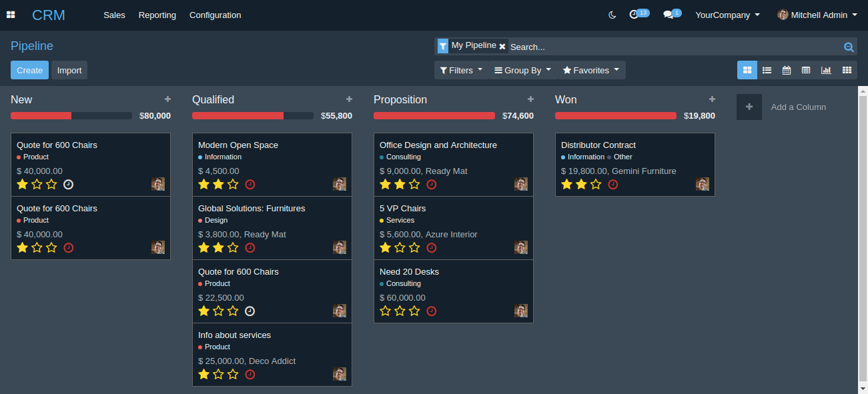Add a quick lead in Won column
The height and width of the screenshot is (394, 868).
pos(712,99)
